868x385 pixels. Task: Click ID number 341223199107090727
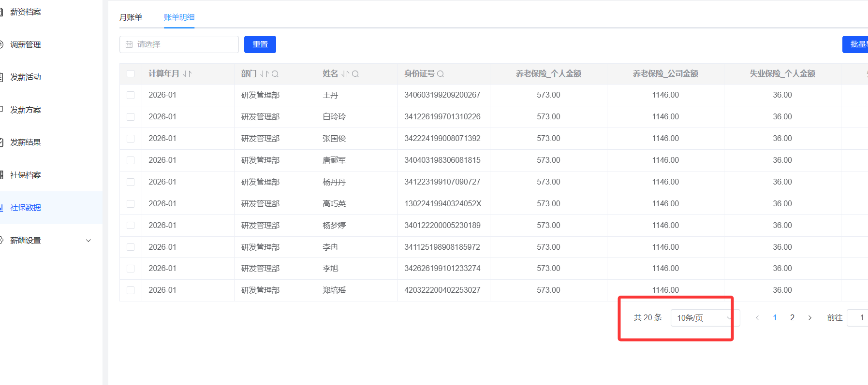[x=442, y=182]
